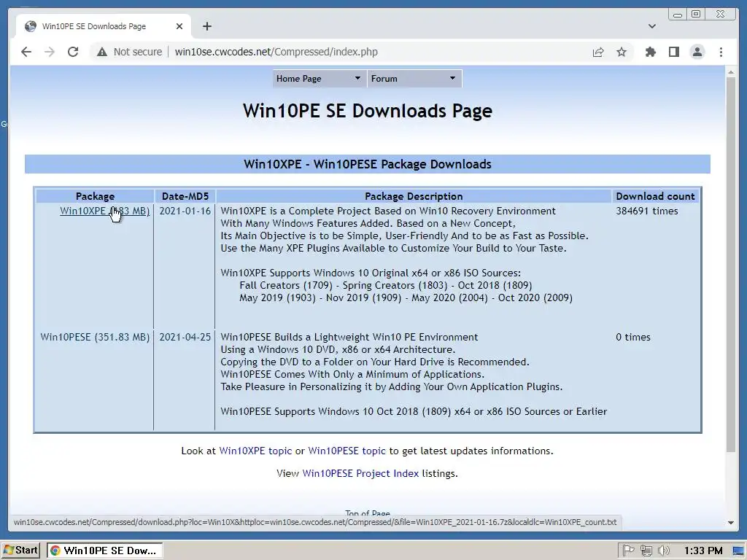Open the tab search chevron

point(651,26)
